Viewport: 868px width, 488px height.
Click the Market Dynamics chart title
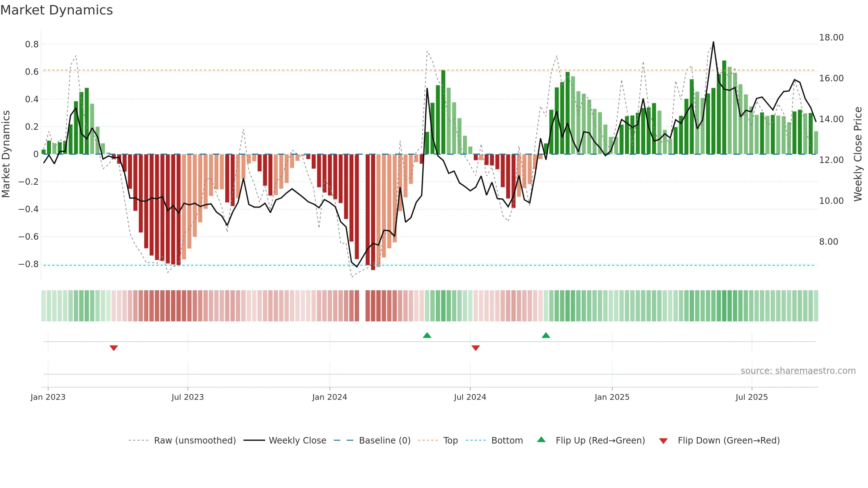point(56,10)
